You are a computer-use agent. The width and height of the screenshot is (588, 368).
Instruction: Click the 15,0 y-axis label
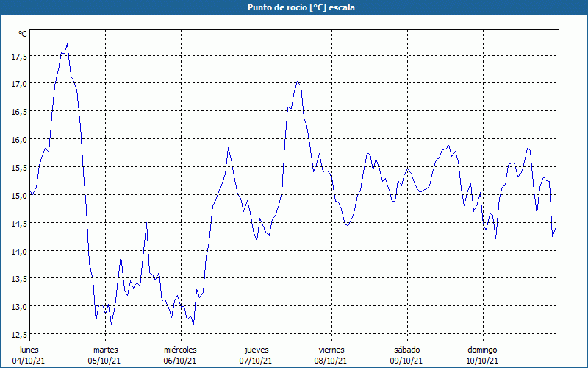tap(19, 195)
